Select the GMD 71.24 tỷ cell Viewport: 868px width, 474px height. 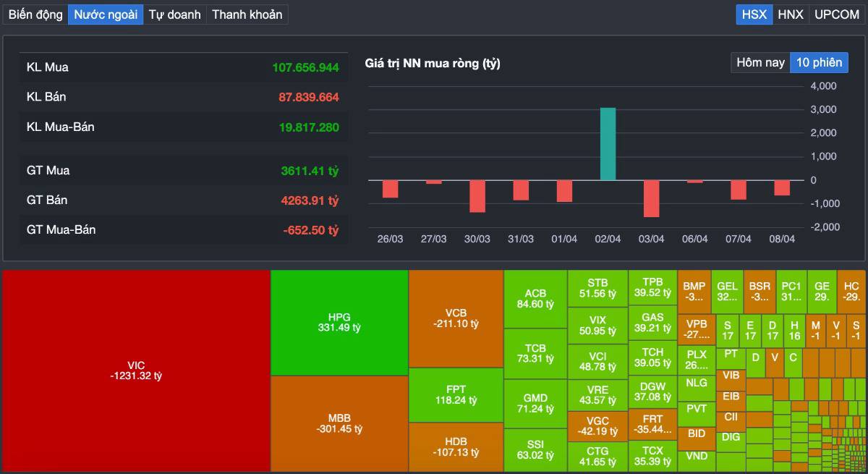535,403
